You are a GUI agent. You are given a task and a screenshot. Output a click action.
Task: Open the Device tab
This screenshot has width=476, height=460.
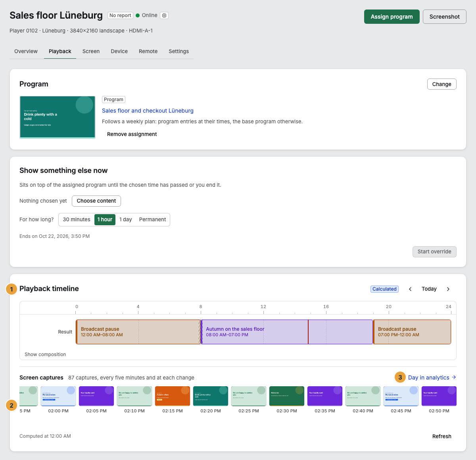(119, 52)
